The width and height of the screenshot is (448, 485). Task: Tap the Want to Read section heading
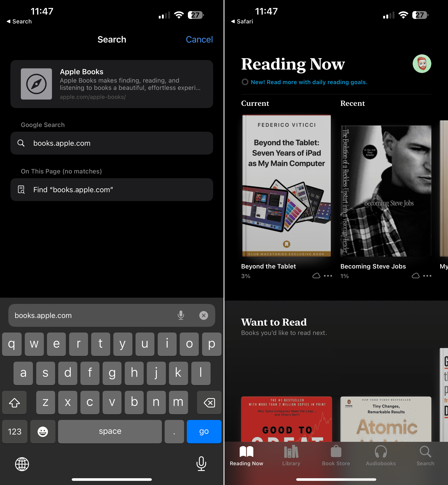click(x=274, y=322)
